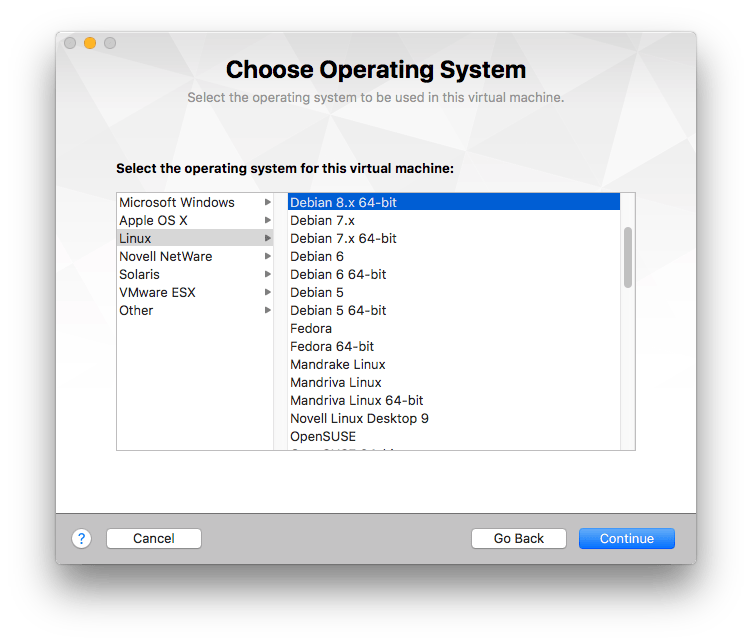Click the help question mark icon
The width and height of the screenshot is (752, 644).
(82, 538)
